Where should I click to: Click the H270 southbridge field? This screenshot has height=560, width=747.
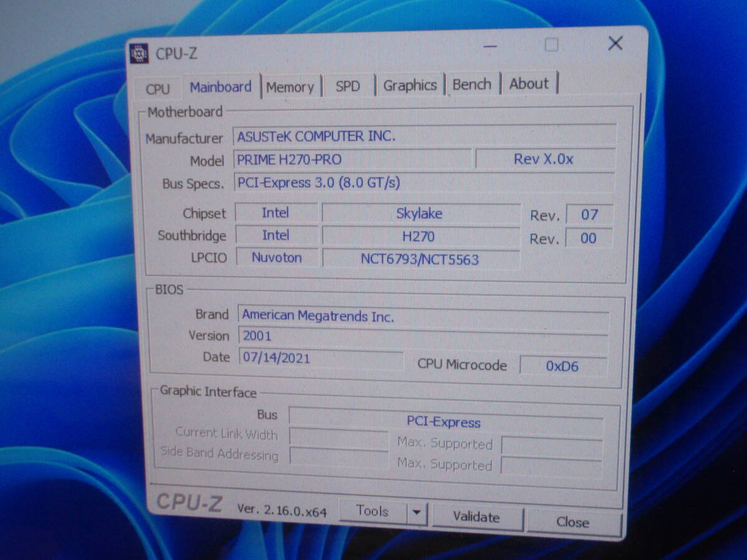tap(421, 236)
